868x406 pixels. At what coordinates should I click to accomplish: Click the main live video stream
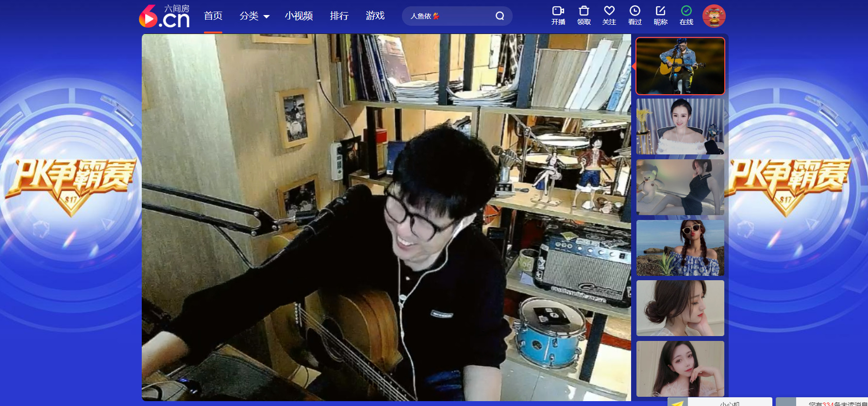point(386,217)
